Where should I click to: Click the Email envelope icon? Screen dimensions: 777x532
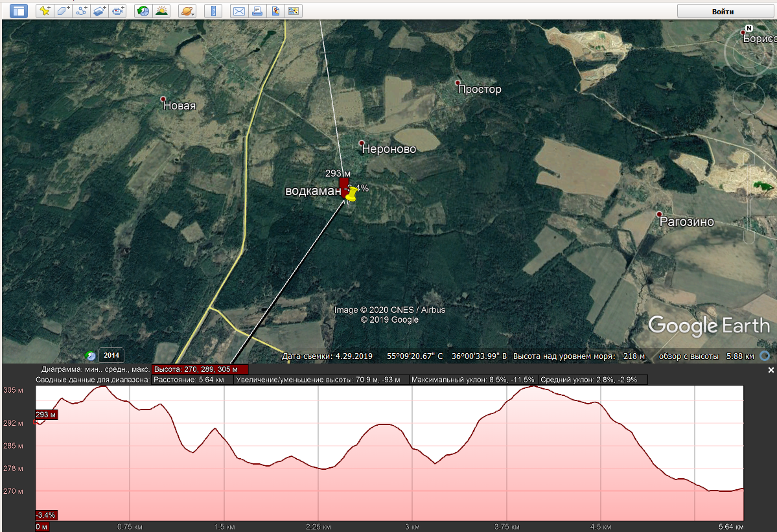[x=239, y=11]
